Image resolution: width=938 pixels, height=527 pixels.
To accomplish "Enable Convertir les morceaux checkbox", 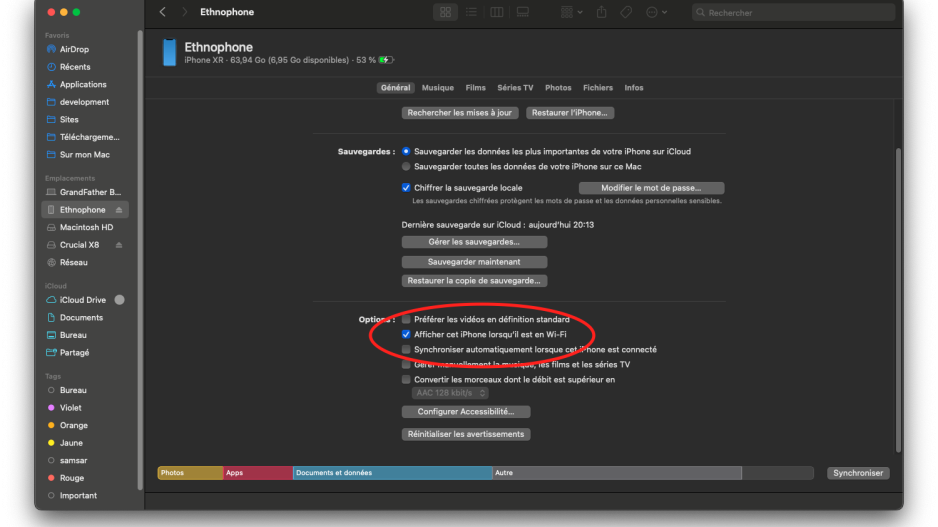I will coord(406,379).
